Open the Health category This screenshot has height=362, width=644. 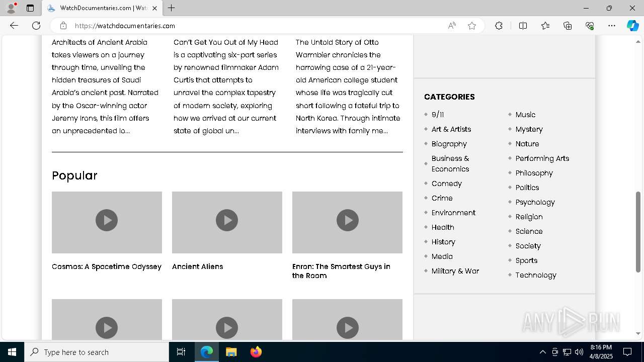coord(443,227)
